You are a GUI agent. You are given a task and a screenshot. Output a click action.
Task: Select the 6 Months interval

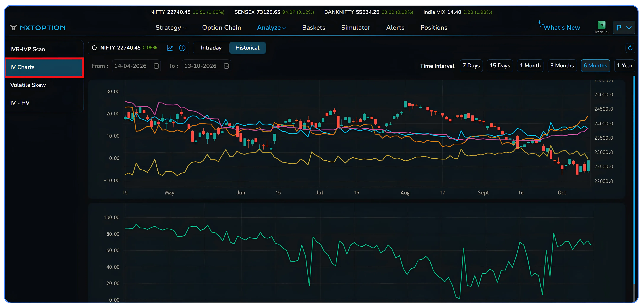point(595,66)
